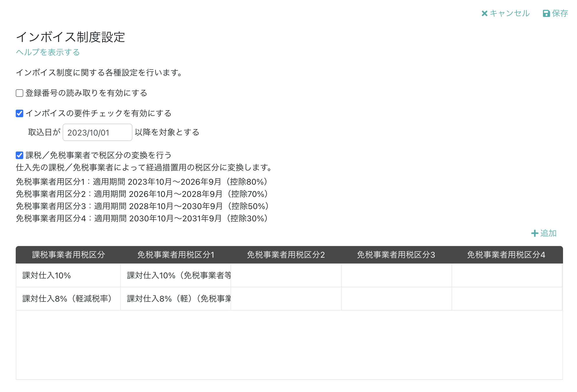Select the 課対仕入10% cell

68,275
